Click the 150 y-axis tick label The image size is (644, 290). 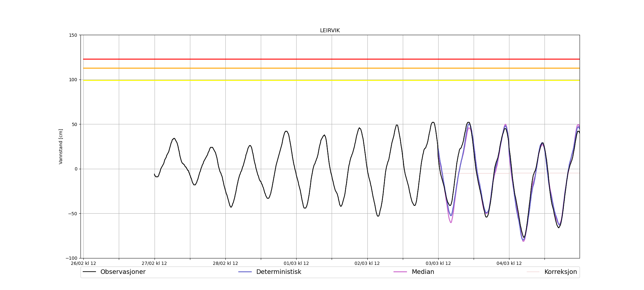tap(73, 35)
